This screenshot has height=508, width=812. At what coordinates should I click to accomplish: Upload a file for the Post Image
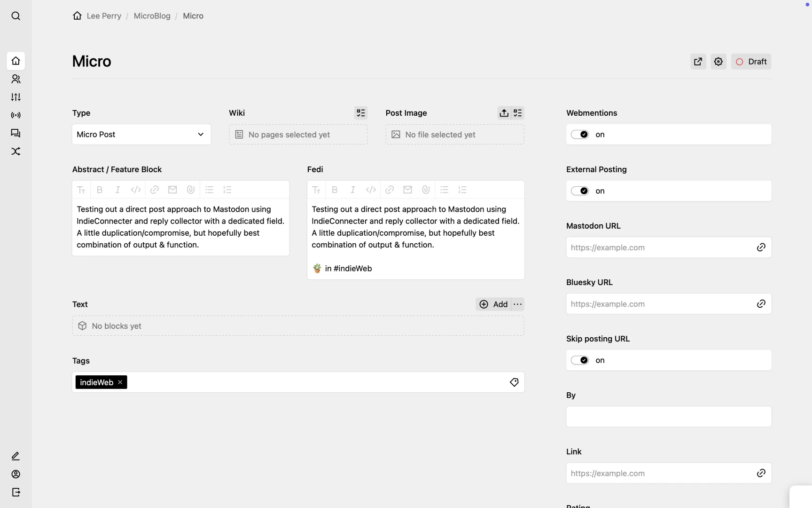(x=504, y=113)
